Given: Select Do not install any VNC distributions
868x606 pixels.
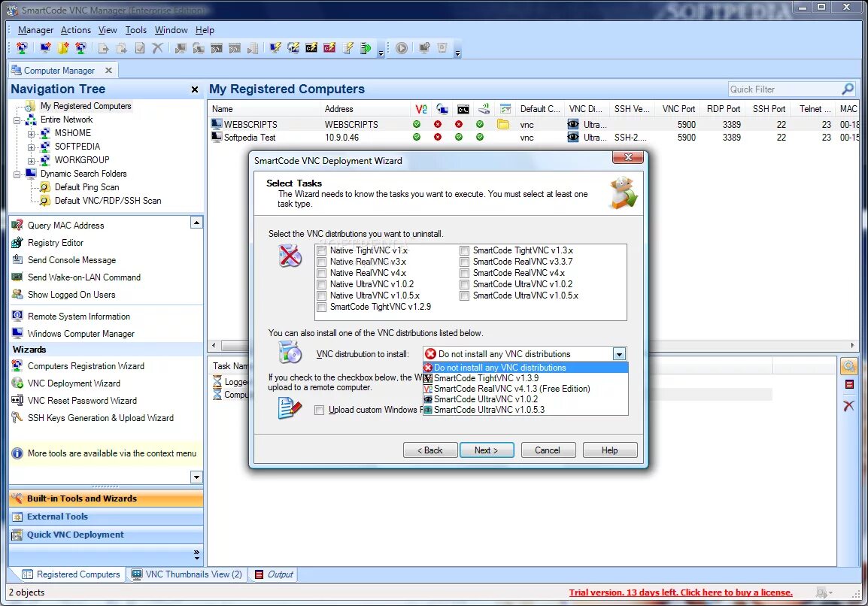Looking at the screenshot, I should tap(525, 368).
